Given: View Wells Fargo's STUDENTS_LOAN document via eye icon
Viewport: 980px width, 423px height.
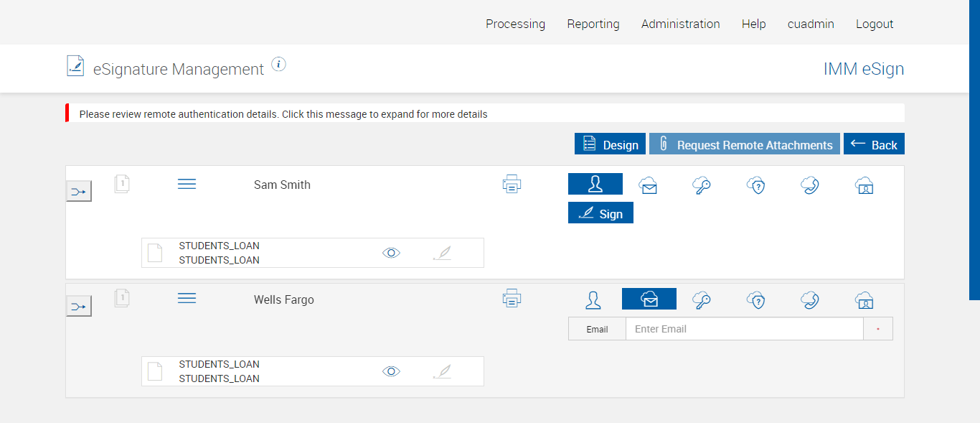Looking at the screenshot, I should 391,371.
